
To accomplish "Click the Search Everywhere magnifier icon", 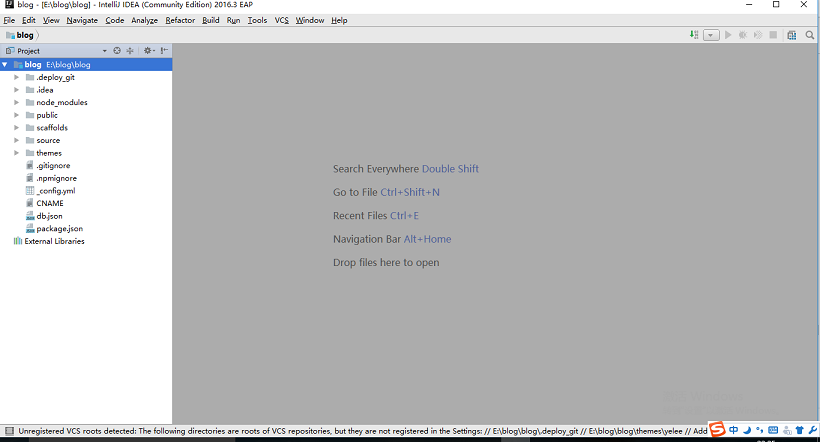I will pos(810,35).
